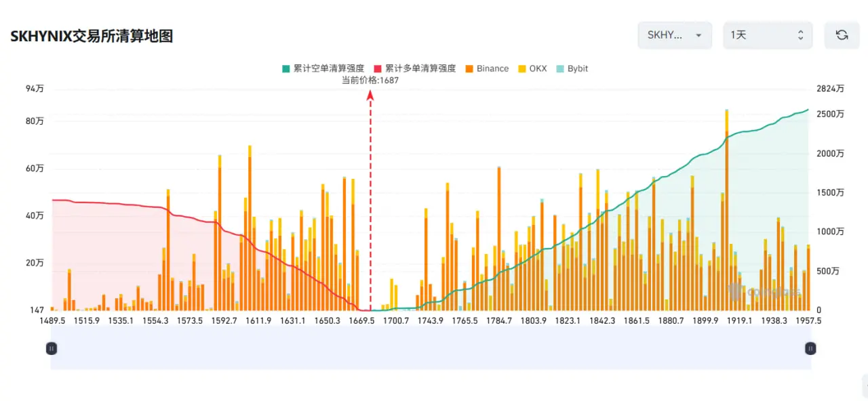Click the yellow OKX legend swatch

(521, 68)
